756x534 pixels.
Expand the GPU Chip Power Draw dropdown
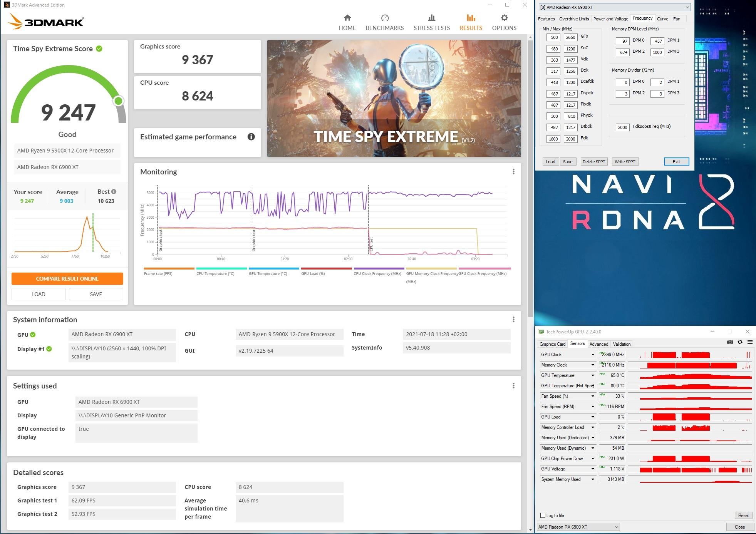593,459
